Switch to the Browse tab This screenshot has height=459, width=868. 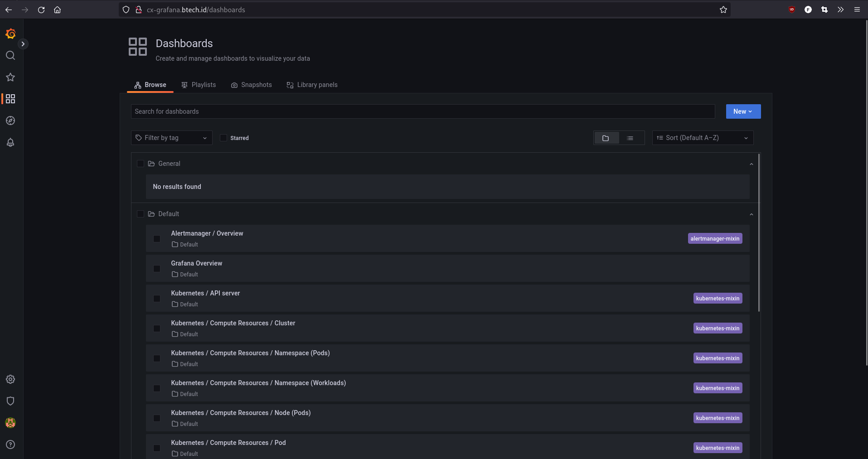150,85
